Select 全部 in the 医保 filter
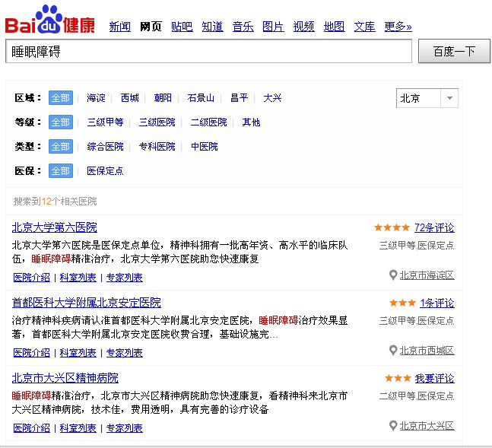Viewport: 492px width, 448px height. pyautogui.click(x=61, y=171)
